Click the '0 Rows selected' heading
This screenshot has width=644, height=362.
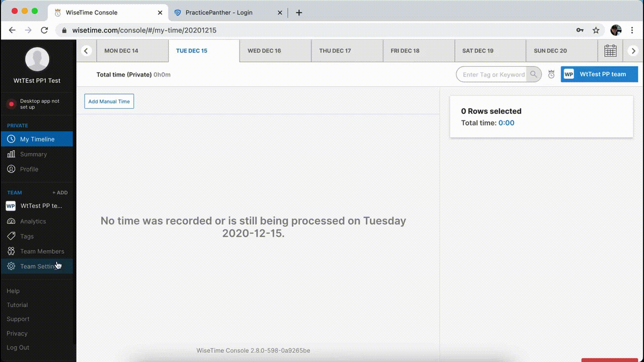click(x=491, y=111)
